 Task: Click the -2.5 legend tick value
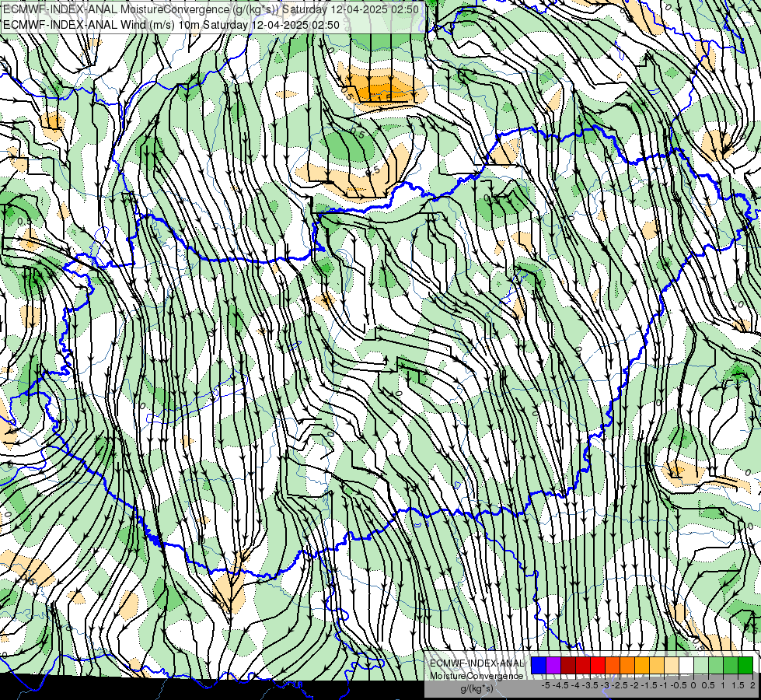(620, 685)
